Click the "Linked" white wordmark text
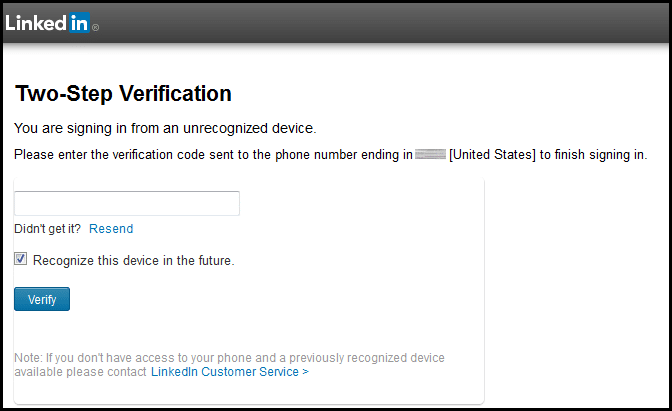Screen dimensions: 672x411 coord(36,23)
